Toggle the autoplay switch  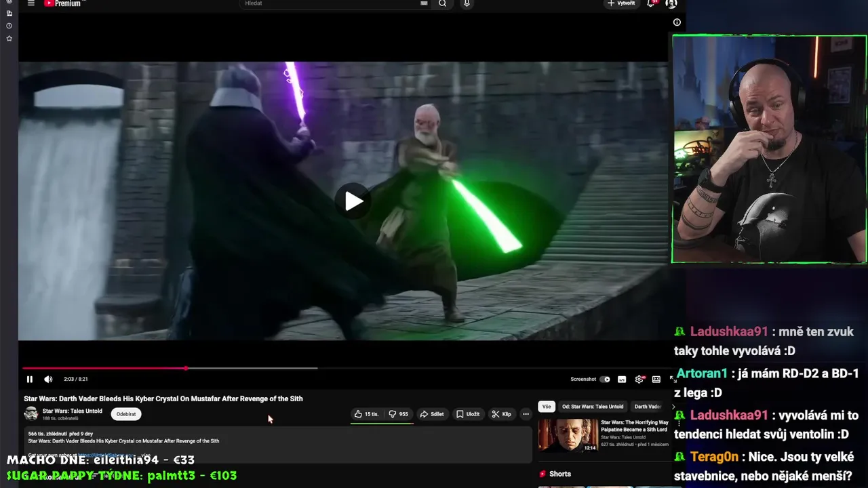(605, 380)
